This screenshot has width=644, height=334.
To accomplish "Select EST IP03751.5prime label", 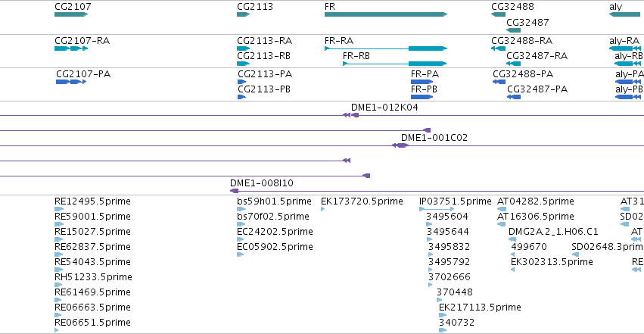I will pyautogui.click(x=455, y=201).
